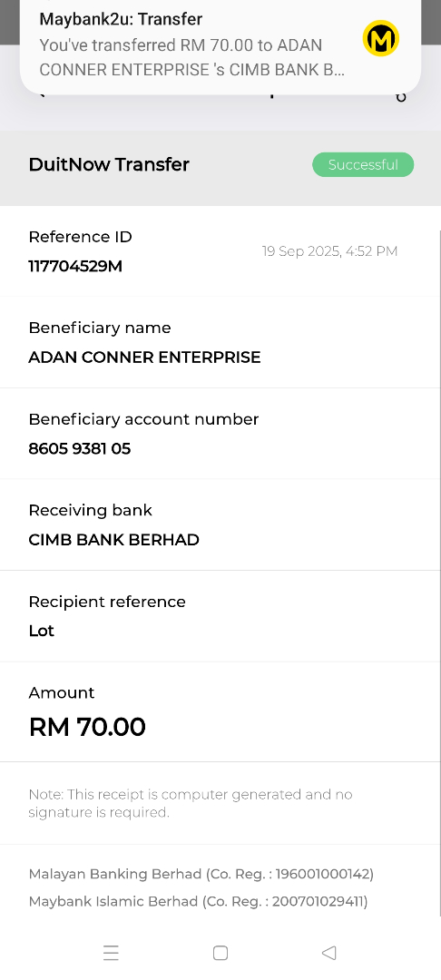Tap the green Successful status badge

(x=363, y=165)
